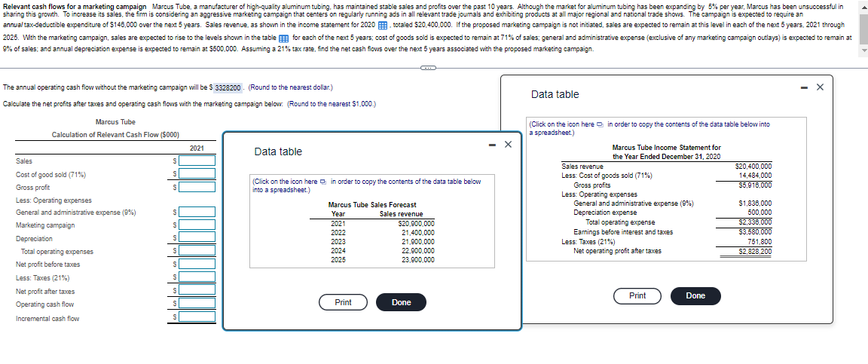The height and width of the screenshot is (364, 868).
Task: Minimize the Income Statement data table dialog
Action: [805, 87]
